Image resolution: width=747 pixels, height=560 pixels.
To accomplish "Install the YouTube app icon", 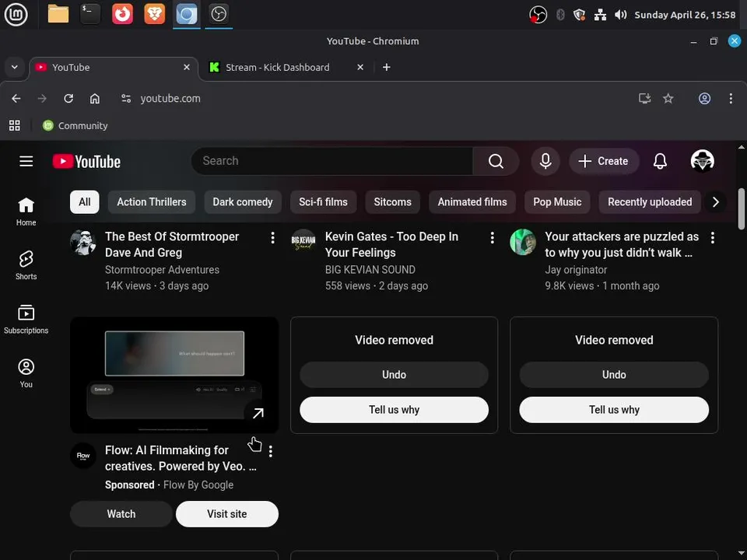I will [644, 98].
